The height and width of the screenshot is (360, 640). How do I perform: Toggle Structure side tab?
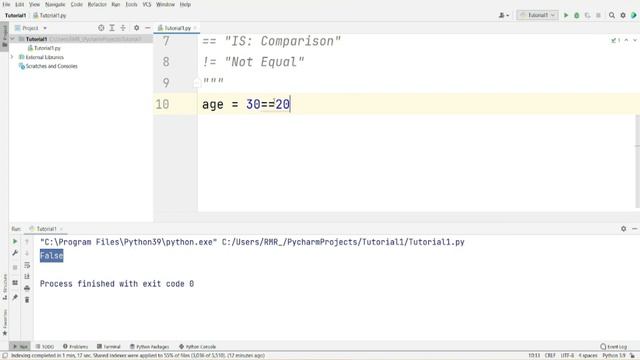point(4,287)
